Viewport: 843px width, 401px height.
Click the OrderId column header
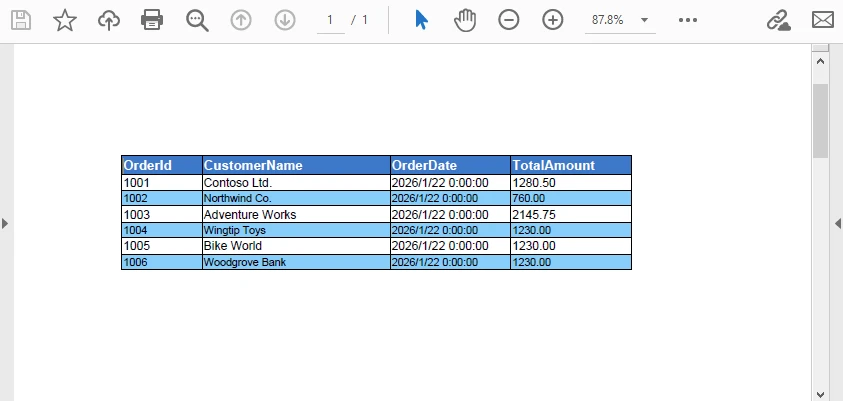(162, 165)
